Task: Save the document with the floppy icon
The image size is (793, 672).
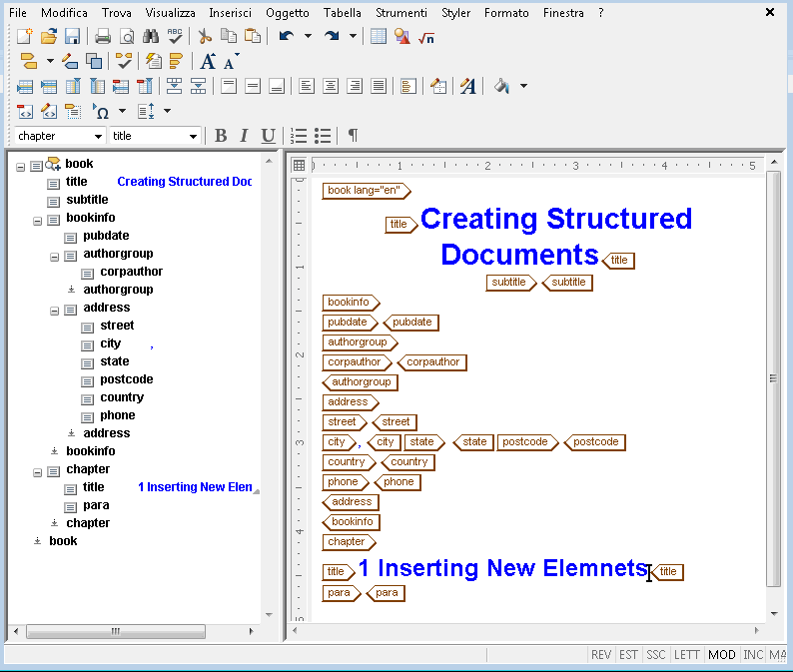Action: tap(72, 36)
